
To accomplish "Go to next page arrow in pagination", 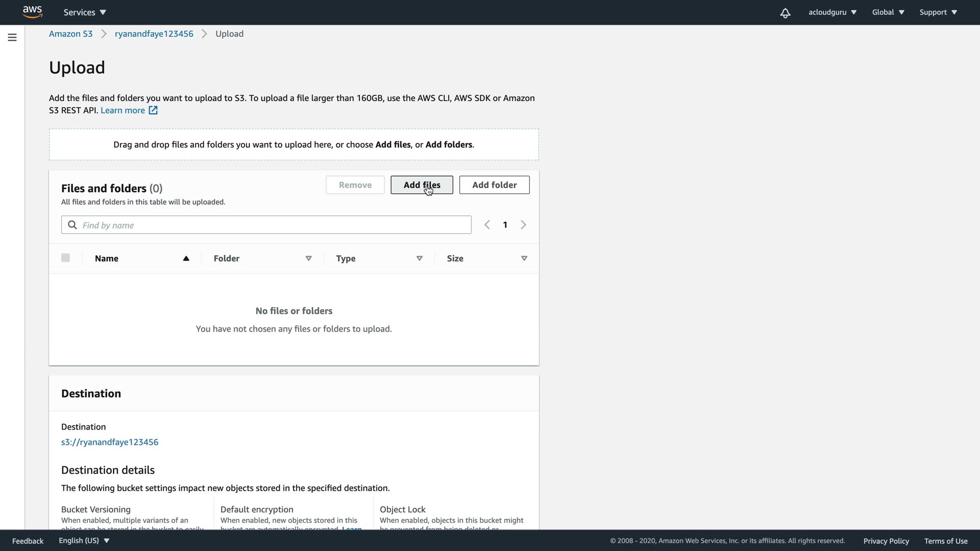I will [x=523, y=225].
